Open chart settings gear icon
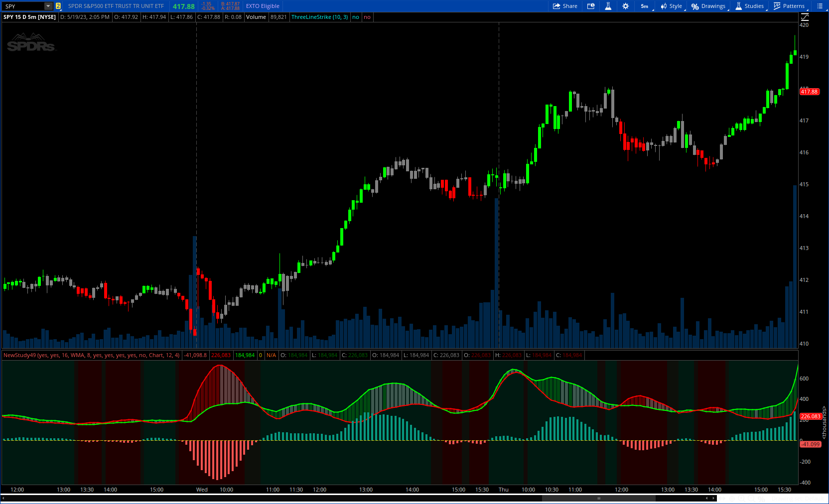This screenshot has width=829, height=504. coord(626,6)
